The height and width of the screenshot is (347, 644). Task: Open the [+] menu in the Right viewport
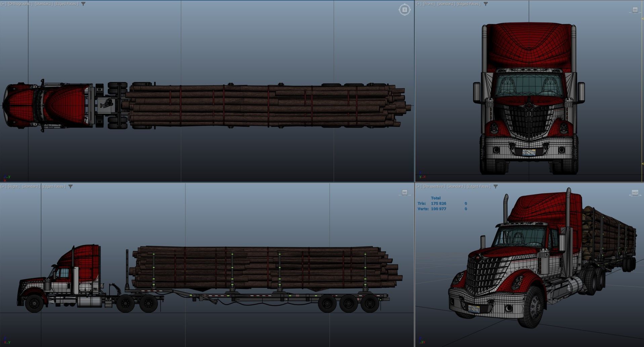[3, 187]
